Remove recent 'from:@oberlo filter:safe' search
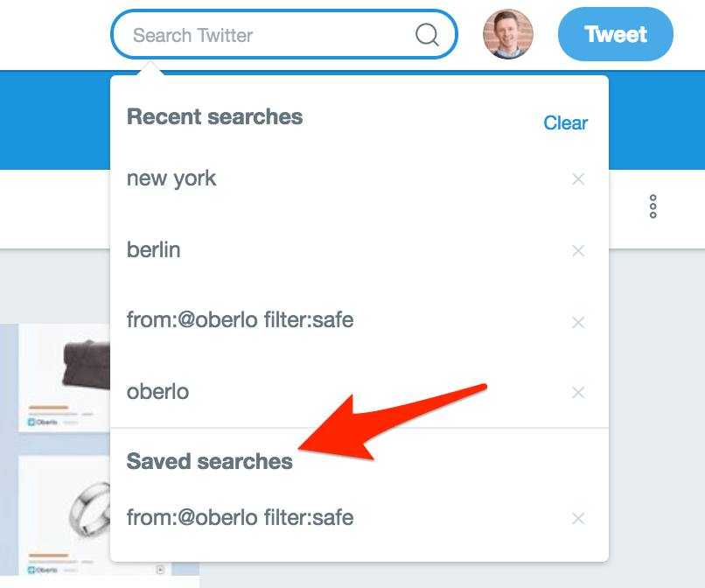This screenshot has width=705, height=588. point(577,323)
